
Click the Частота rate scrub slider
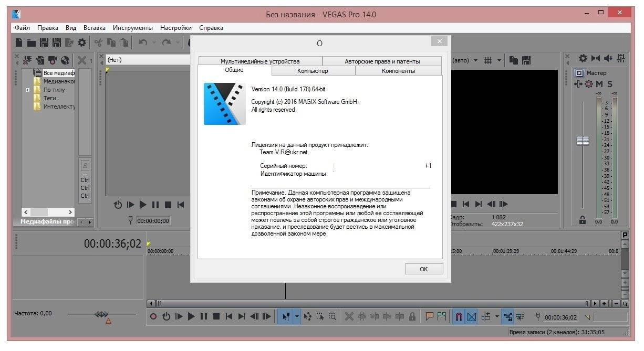(x=101, y=314)
